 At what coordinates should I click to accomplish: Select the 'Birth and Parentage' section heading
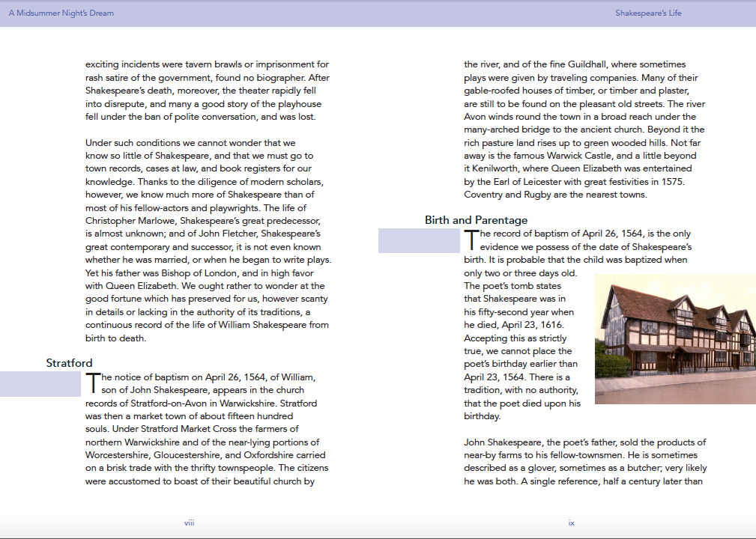[x=476, y=220]
